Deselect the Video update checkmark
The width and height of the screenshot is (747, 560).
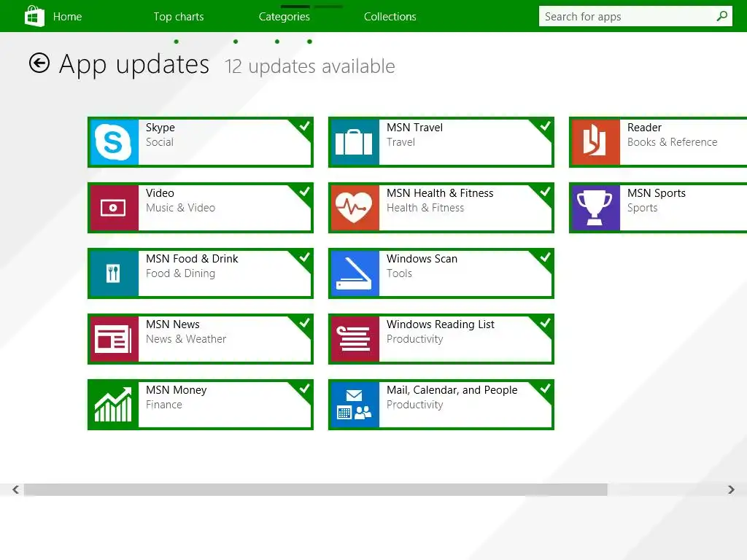click(304, 192)
